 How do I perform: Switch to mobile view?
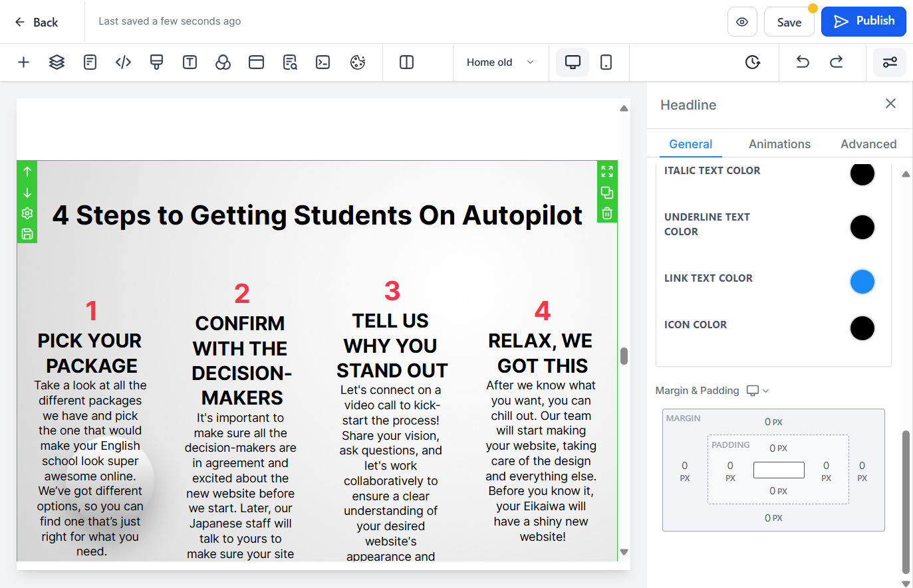[x=606, y=62]
